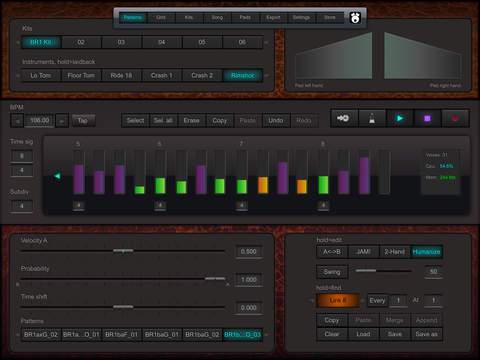Click the Erase button
Screen dimensions: 480x360
point(191,121)
